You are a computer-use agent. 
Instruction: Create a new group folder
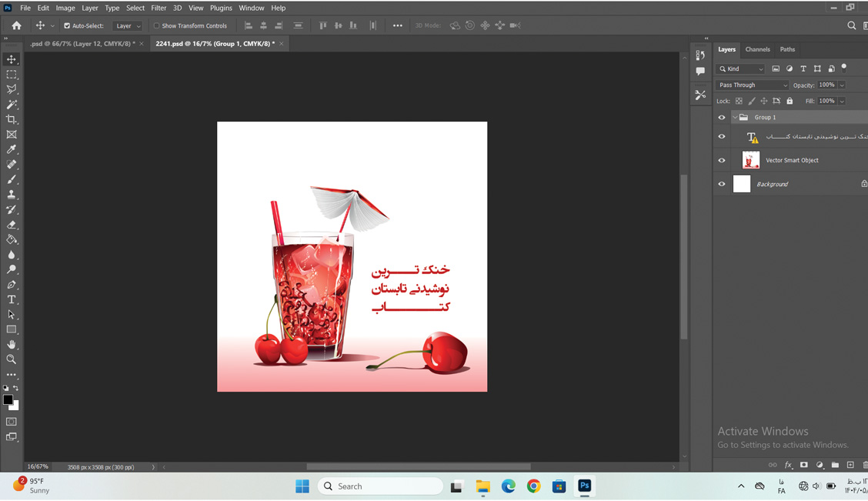point(835,465)
